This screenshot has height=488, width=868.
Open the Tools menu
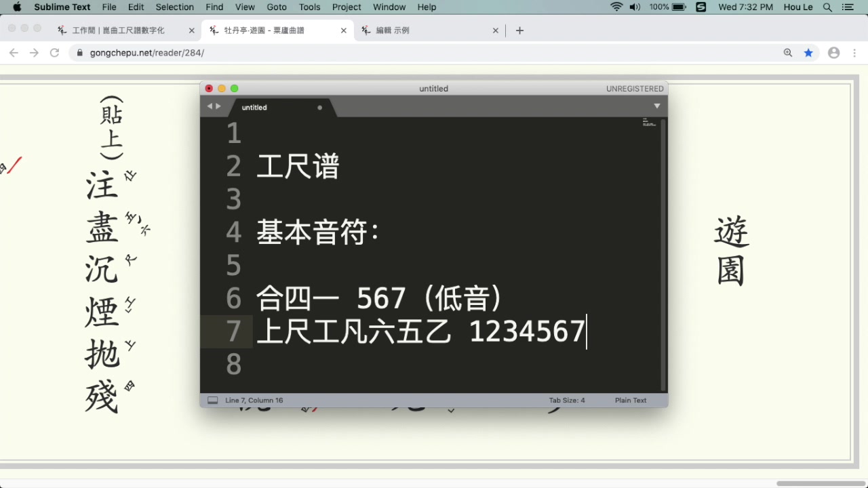click(310, 7)
